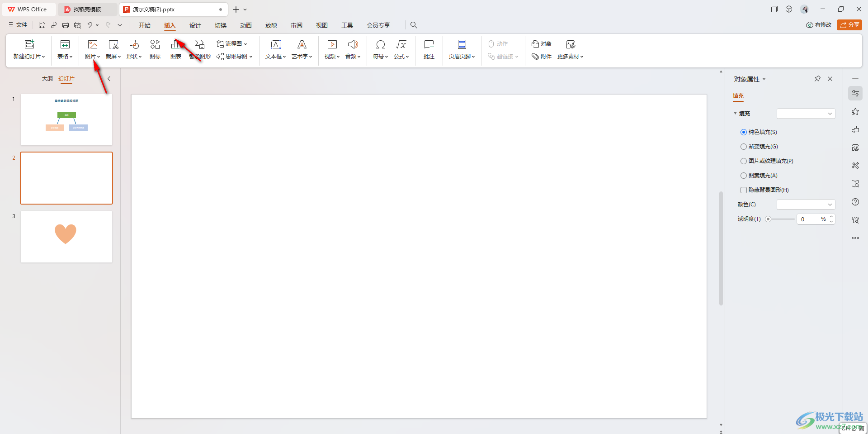Screen dimensions: 868x434
Task: Select slide 1 thumbnail
Action: (66, 119)
